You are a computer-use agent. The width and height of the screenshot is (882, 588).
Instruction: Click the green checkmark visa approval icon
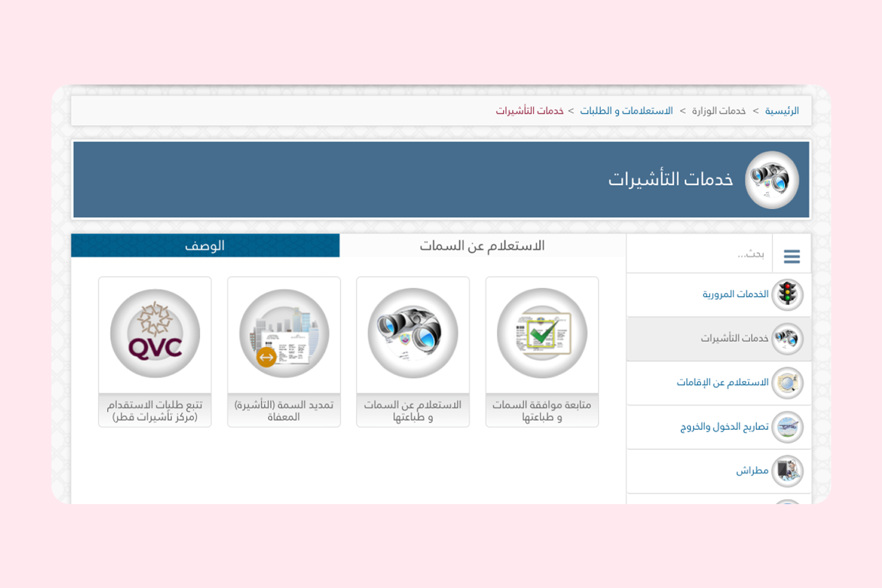tap(542, 333)
